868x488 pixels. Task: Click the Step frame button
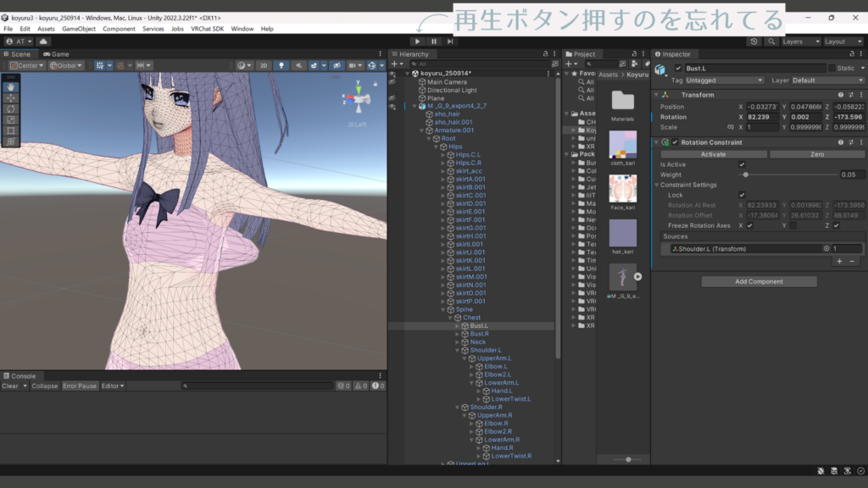click(x=449, y=41)
